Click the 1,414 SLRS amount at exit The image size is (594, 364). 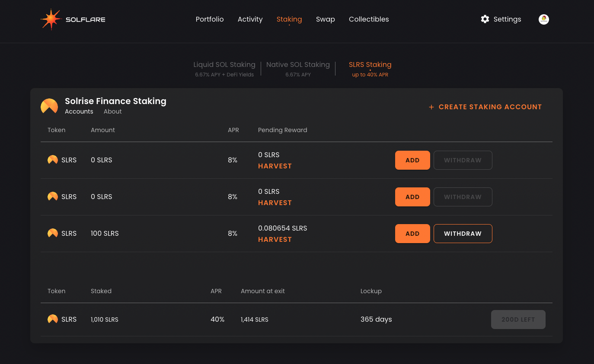tap(255, 320)
